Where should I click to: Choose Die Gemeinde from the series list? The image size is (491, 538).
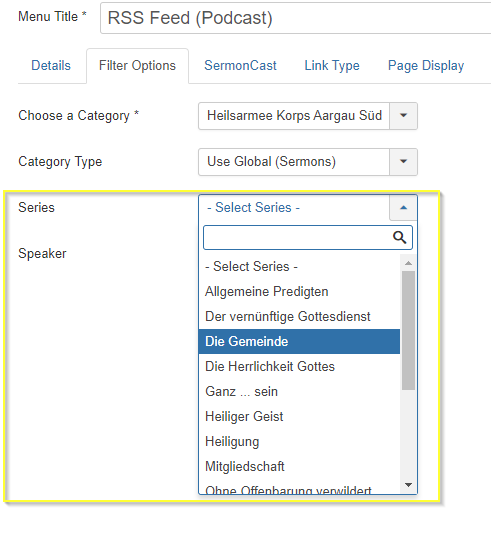tap(299, 341)
